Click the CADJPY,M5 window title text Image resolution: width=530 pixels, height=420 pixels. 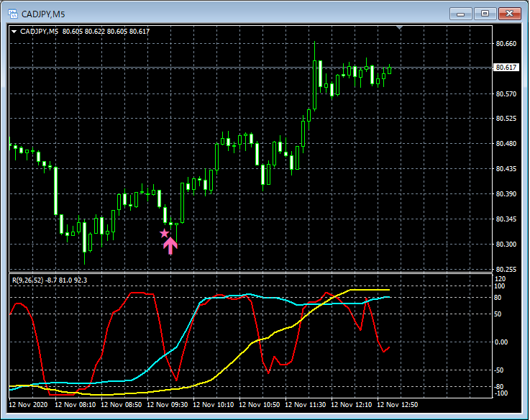[43, 14]
